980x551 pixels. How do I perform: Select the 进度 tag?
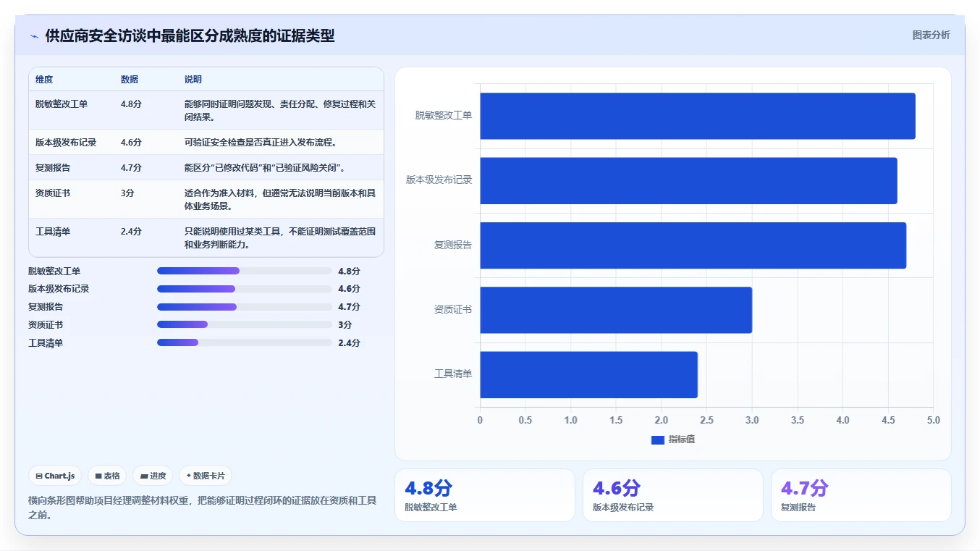coord(153,476)
